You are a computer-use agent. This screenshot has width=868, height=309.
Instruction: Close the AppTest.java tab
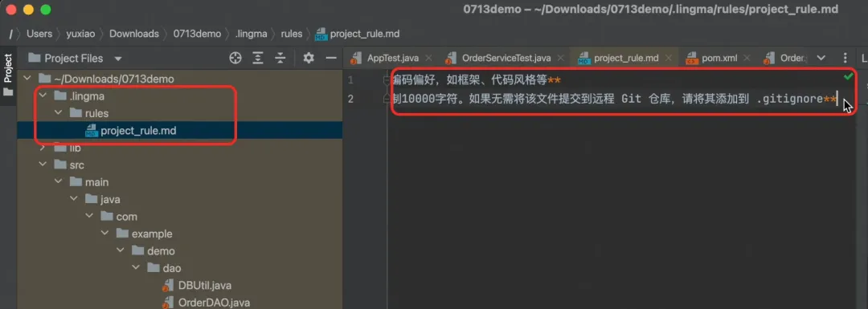click(x=428, y=58)
